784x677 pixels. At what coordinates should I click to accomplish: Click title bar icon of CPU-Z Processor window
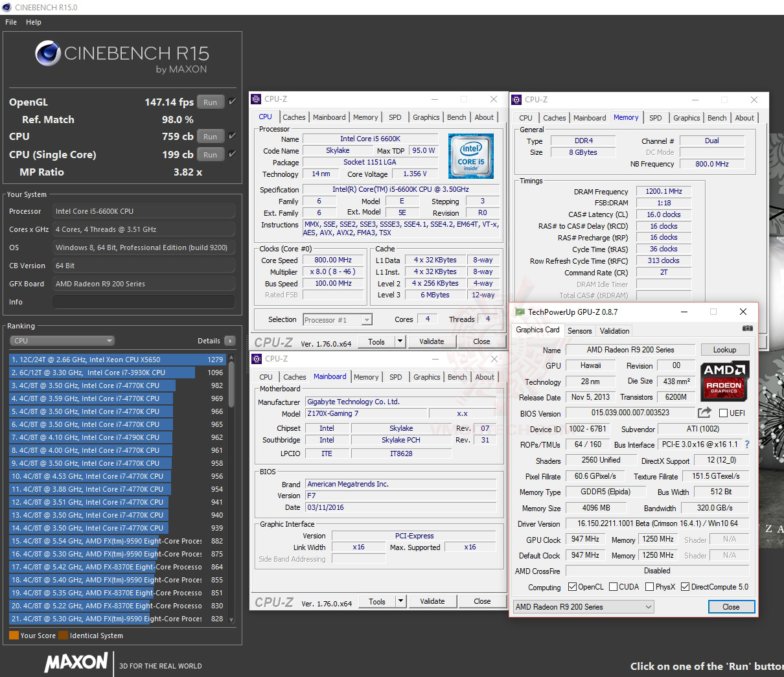point(257,99)
